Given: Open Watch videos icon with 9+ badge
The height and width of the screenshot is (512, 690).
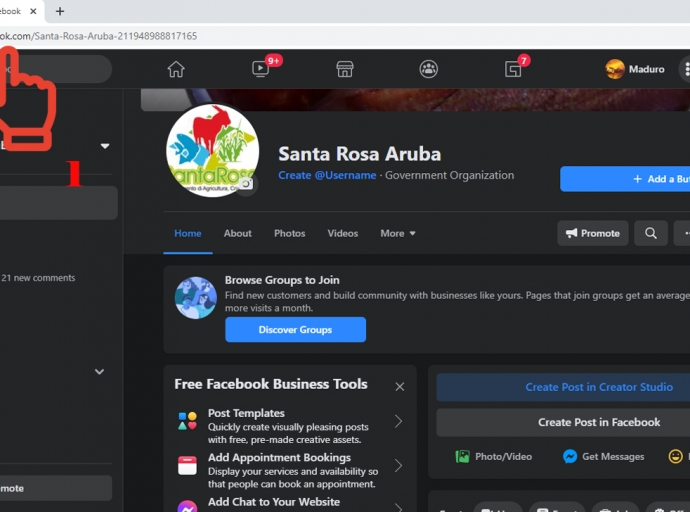Looking at the screenshot, I should click(261, 69).
